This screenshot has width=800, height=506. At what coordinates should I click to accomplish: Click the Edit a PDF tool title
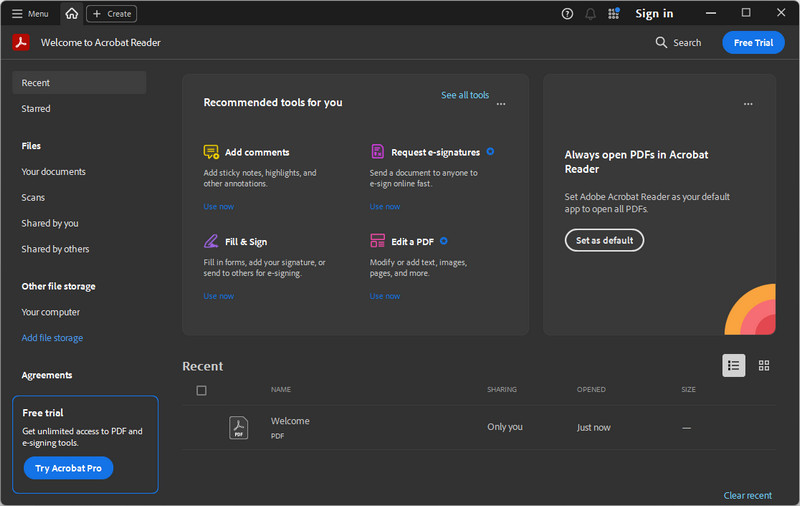point(412,242)
